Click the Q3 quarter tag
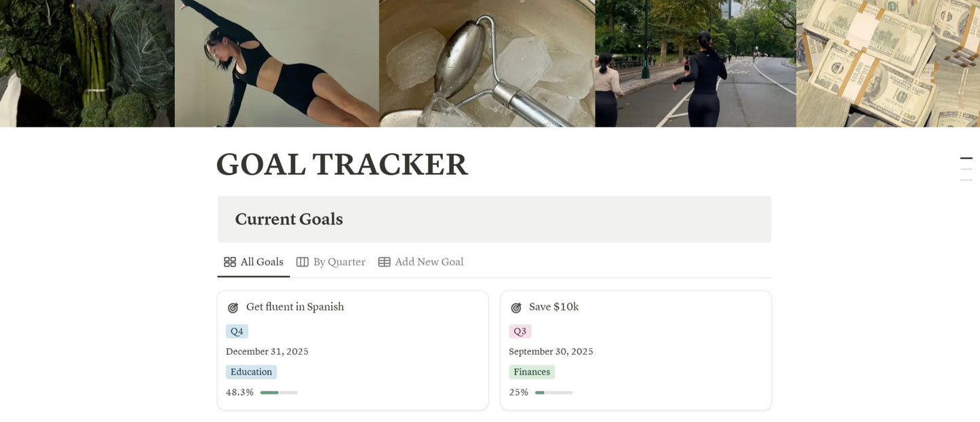980x422 pixels. point(520,331)
